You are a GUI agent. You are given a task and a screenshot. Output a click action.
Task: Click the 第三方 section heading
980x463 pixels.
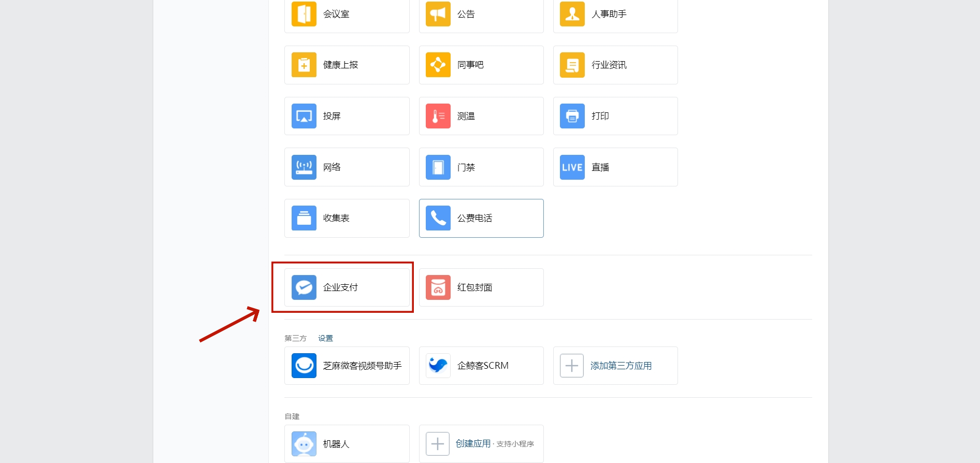295,338
